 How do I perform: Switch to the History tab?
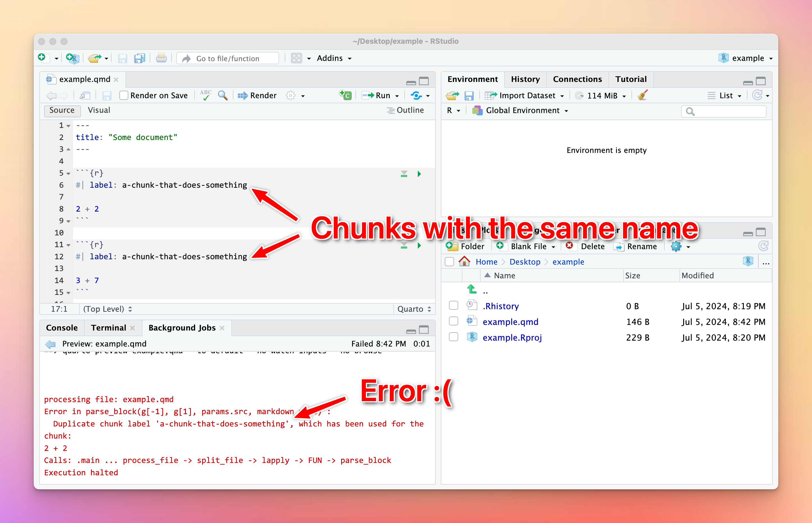pyautogui.click(x=525, y=79)
